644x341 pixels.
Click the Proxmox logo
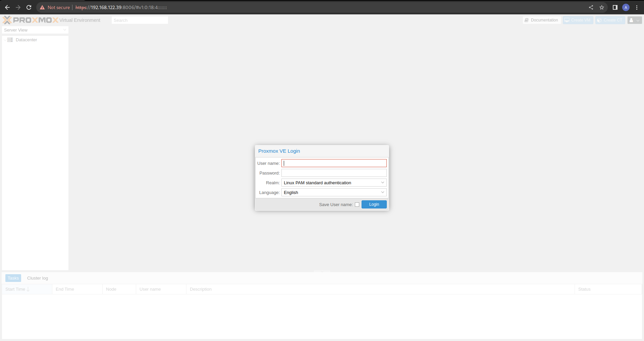[x=31, y=20]
